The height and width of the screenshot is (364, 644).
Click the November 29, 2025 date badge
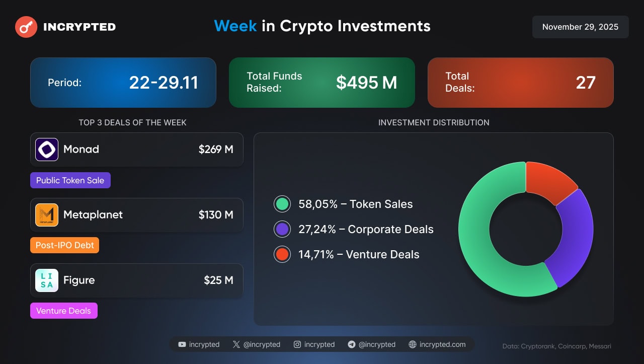pos(580,27)
